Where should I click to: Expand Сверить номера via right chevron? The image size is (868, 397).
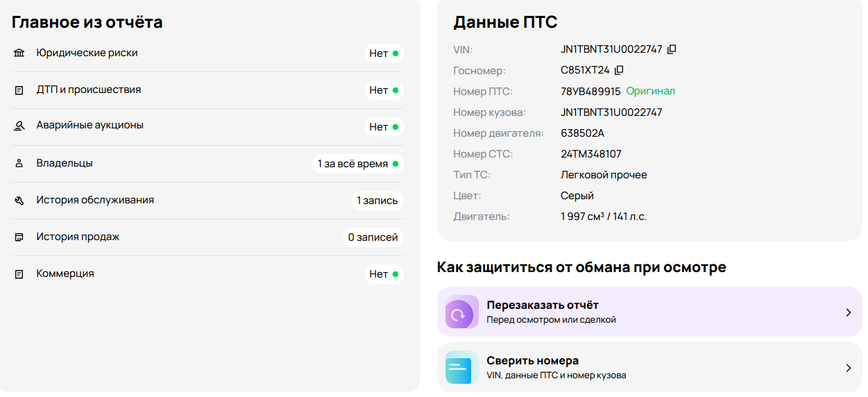[x=848, y=368]
